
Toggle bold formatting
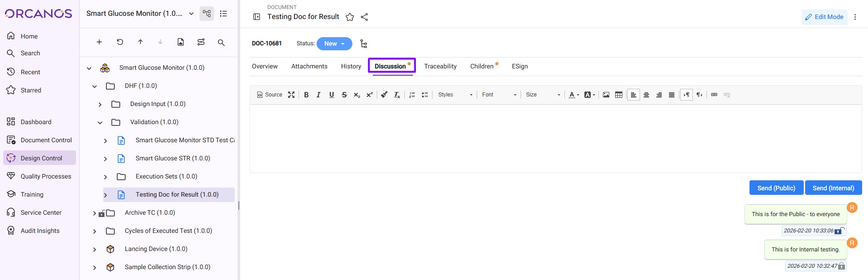pos(306,95)
